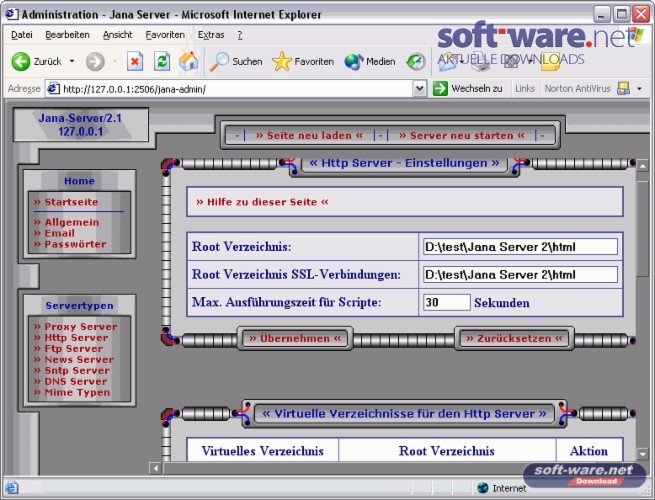
Task: Click the Stop loading icon
Action: (x=135, y=62)
